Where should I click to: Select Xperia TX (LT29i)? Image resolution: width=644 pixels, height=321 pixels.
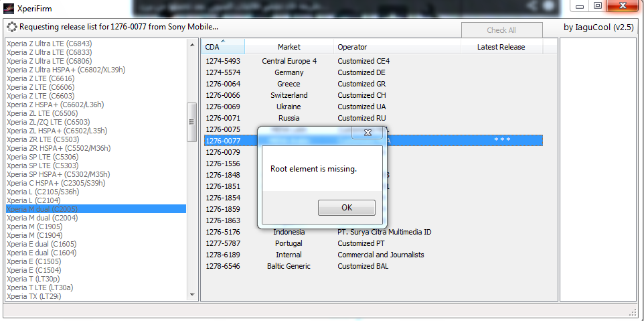(96, 296)
